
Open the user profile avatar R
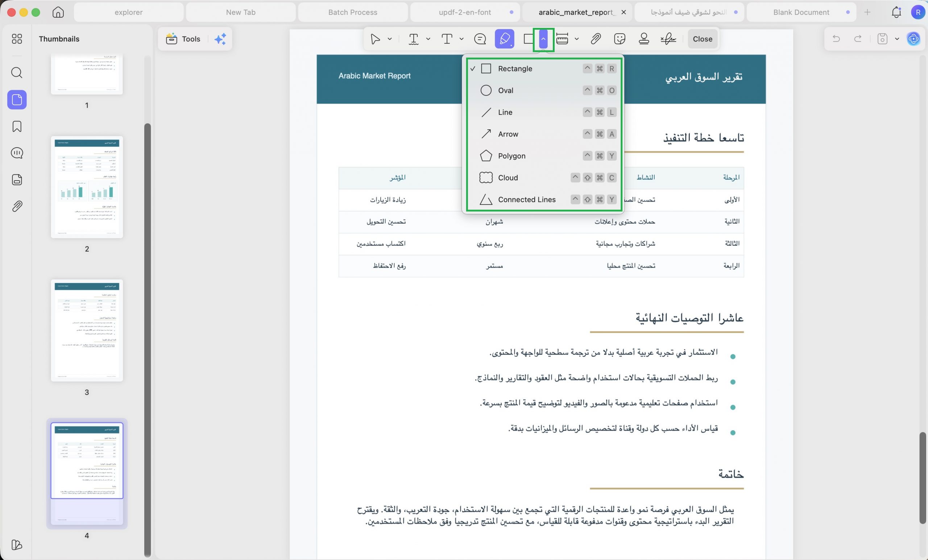coord(918,12)
